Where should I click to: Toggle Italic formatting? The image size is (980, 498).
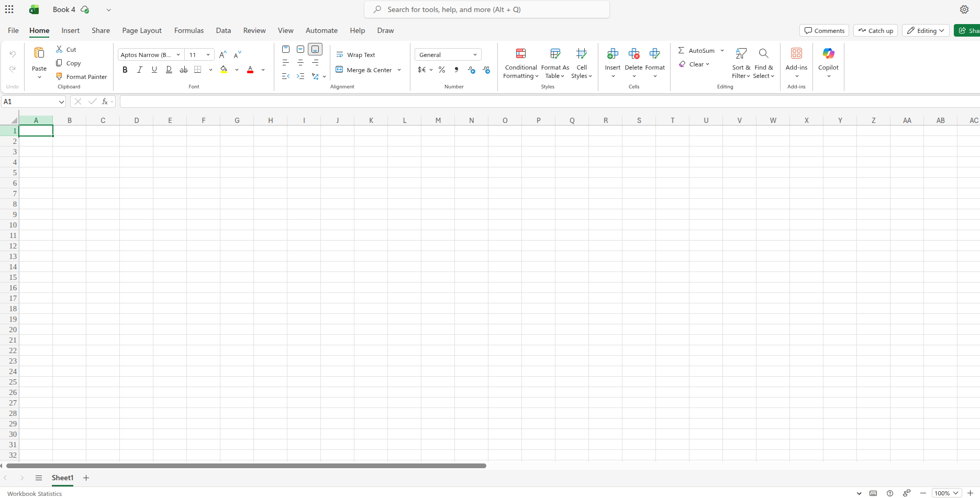click(139, 70)
